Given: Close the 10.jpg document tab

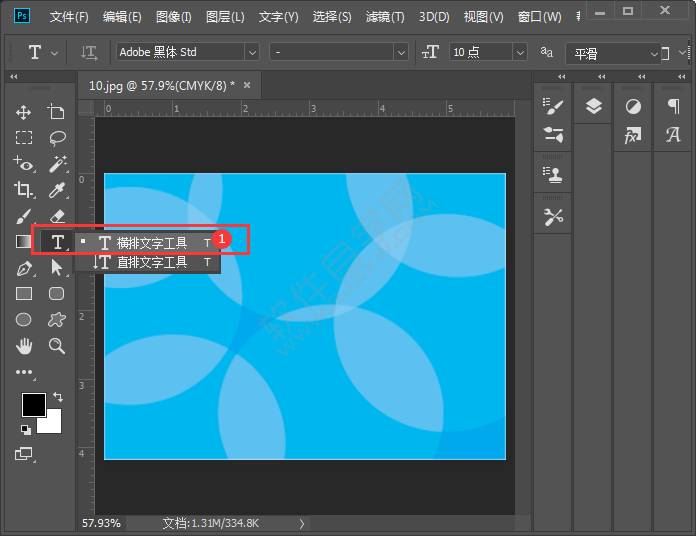Looking at the screenshot, I should pos(247,85).
